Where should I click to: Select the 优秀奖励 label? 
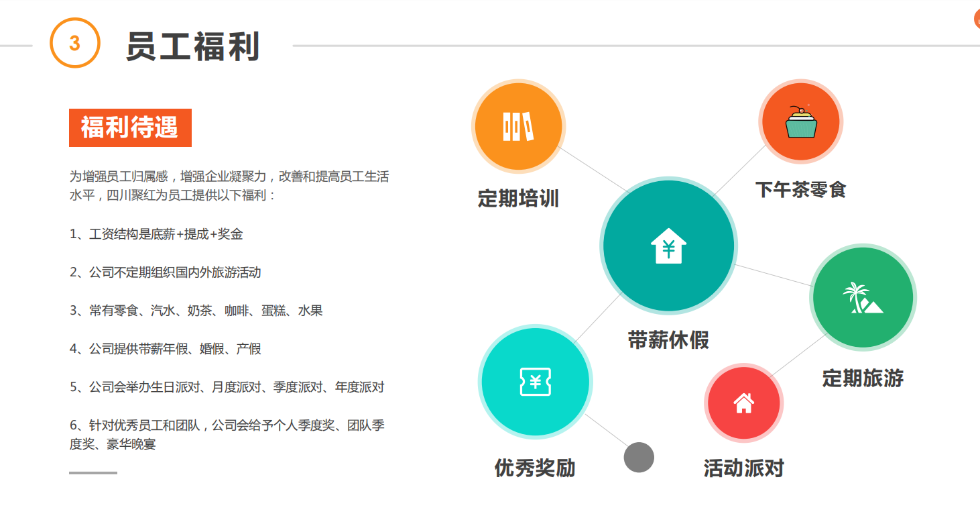tap(534, 468)
